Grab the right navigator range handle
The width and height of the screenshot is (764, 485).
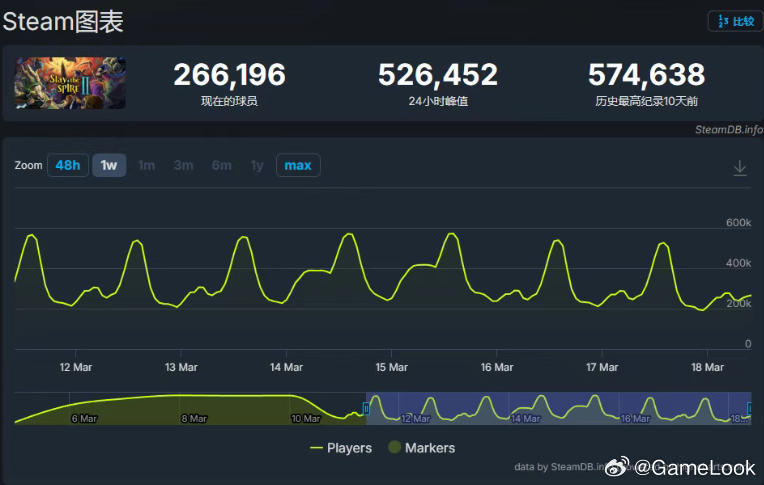coord(749,408)
